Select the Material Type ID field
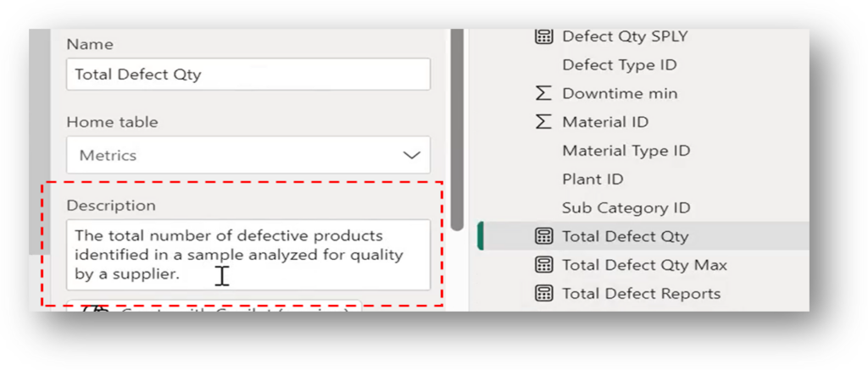This screenshot has width=868, height=370. coord(626,151)
